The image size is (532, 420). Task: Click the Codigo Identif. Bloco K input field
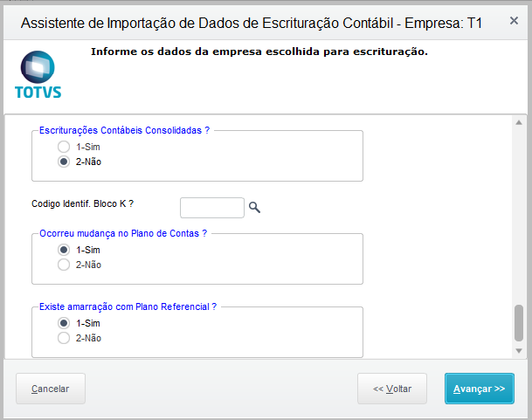click(211, 207)
